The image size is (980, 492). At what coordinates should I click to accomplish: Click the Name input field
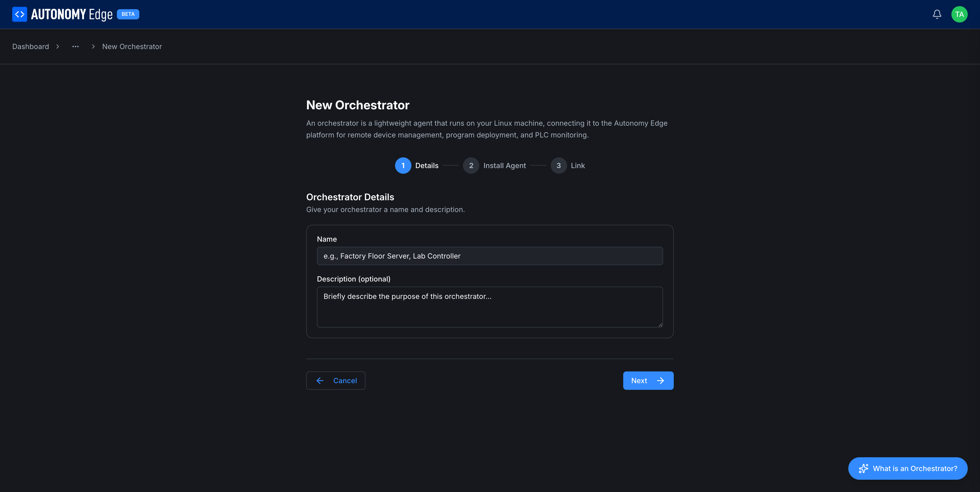click(x=490, y=256)
